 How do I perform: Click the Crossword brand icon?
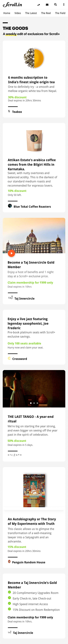[x=9, y=358]
